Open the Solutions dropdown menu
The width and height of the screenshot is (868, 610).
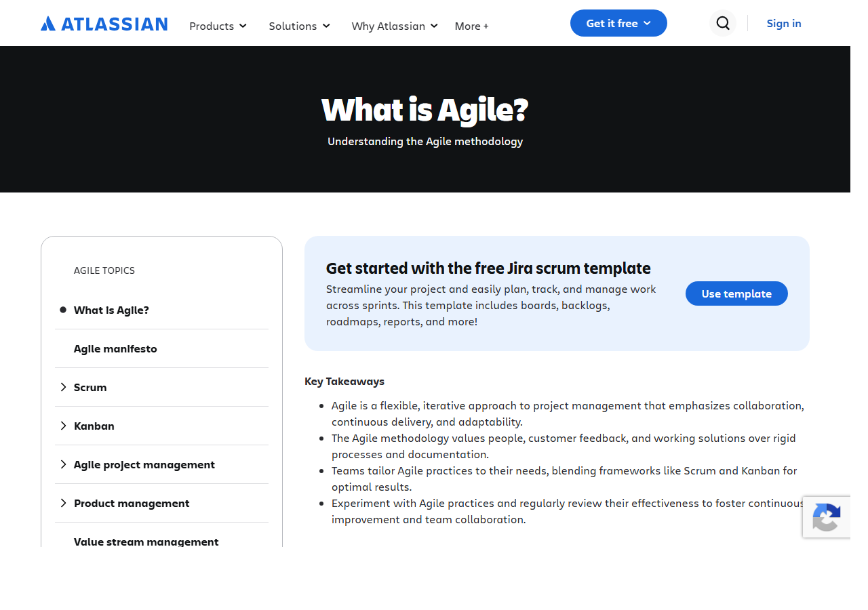[x=299, y=26]
